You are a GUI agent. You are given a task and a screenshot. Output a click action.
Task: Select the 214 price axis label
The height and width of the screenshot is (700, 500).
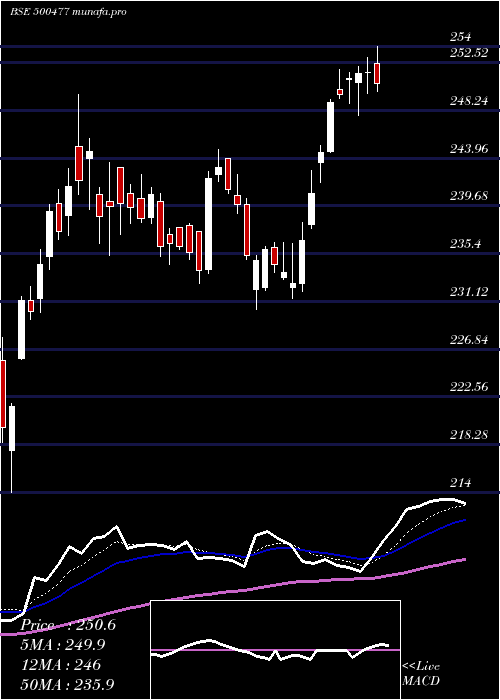click(461, 483)
